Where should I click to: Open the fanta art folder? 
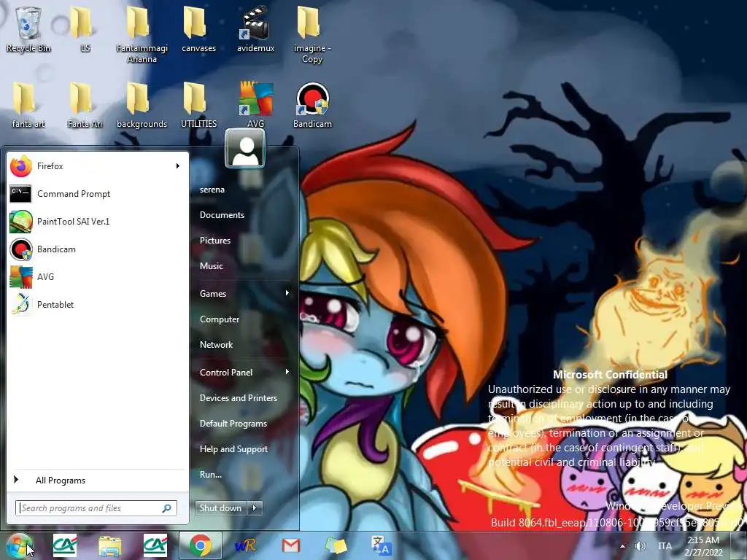[x=28, y=105]
